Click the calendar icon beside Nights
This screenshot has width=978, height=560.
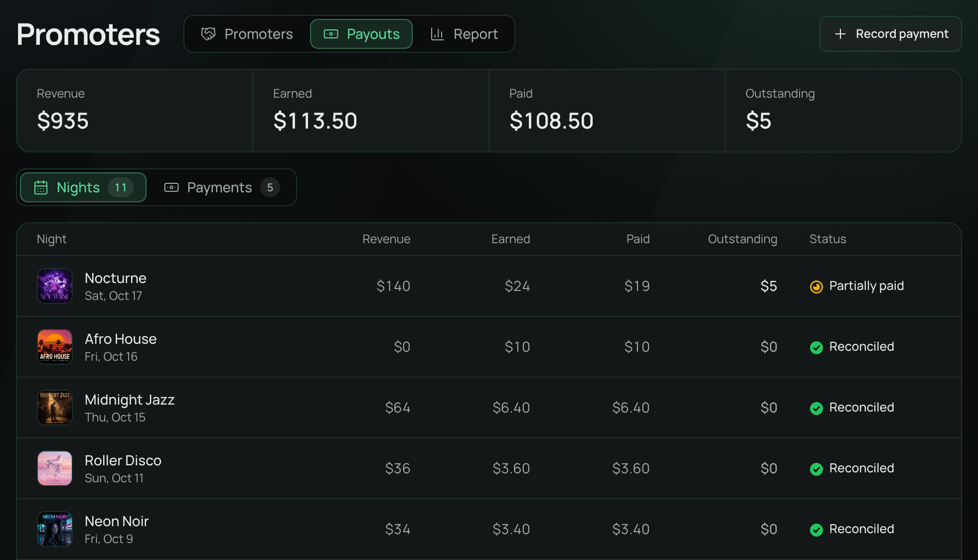tap(41, 187)
